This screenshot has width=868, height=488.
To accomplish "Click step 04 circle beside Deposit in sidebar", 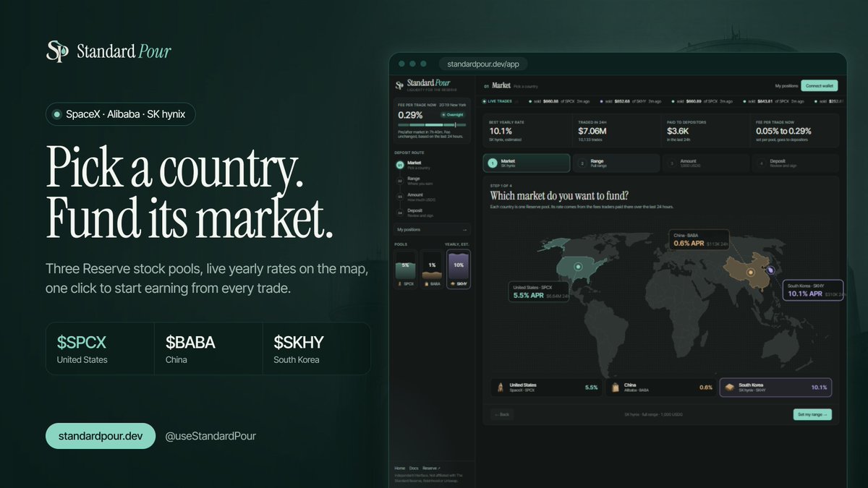I will (x=400, y=213).
